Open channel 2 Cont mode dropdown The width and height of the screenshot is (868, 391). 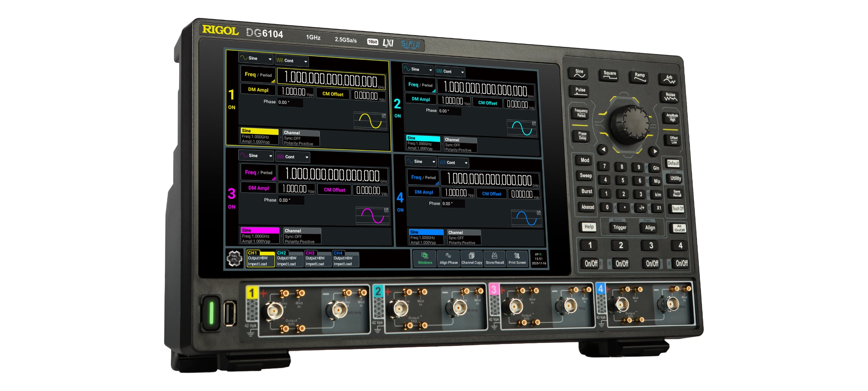450,71
